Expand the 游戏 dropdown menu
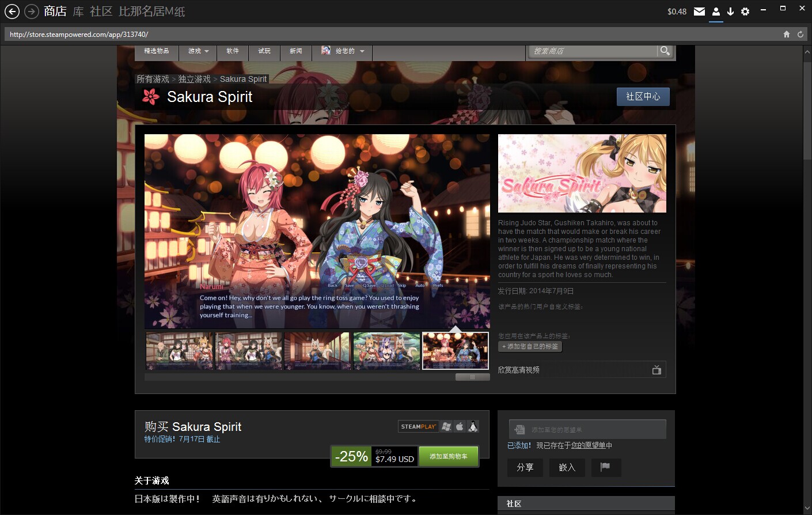The width and height of the screenshot is (812, 515). [x=198, y=51]
